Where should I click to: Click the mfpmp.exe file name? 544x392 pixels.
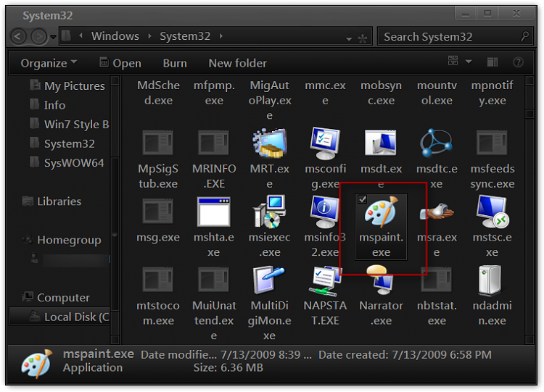tap(214, 93)
